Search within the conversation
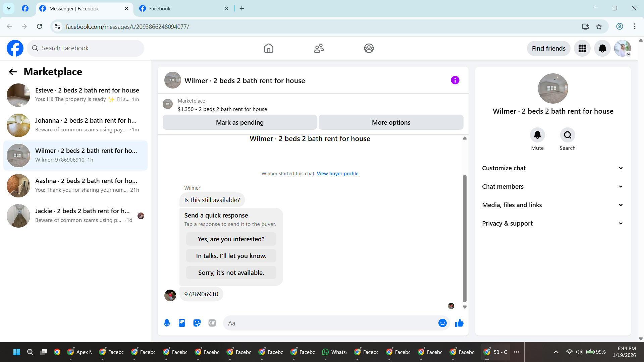The image size is (644, 362). (568, 135)
